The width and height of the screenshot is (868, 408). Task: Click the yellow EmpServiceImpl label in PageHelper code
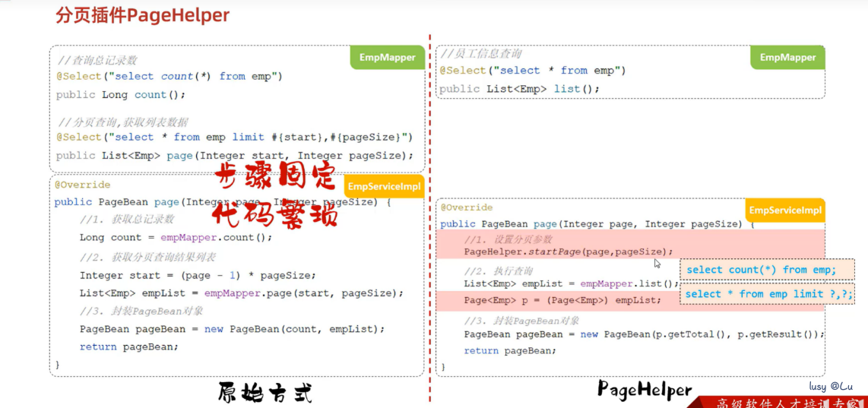(x=785, y=210)
